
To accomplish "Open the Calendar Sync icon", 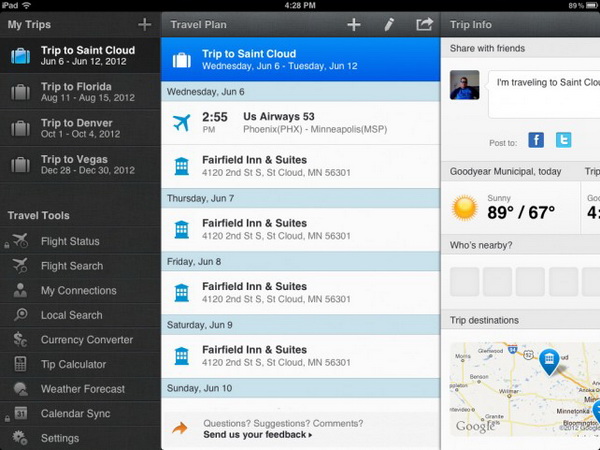I will [x=21, y=413].
